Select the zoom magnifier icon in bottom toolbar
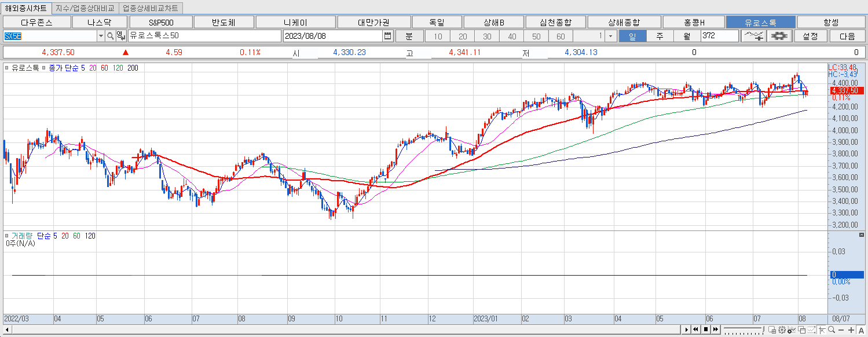 (832, 329)
